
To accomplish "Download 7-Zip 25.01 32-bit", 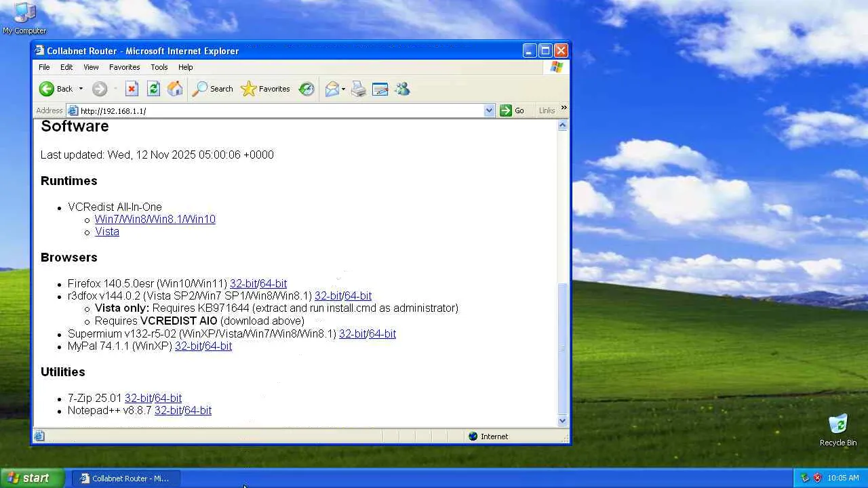I will 138,399.
